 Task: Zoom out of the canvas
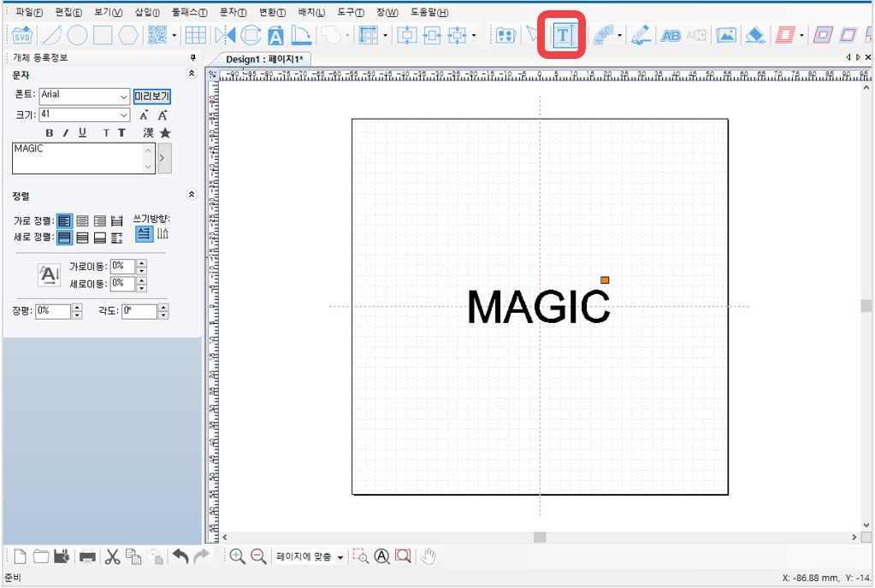tap(258, 556)
